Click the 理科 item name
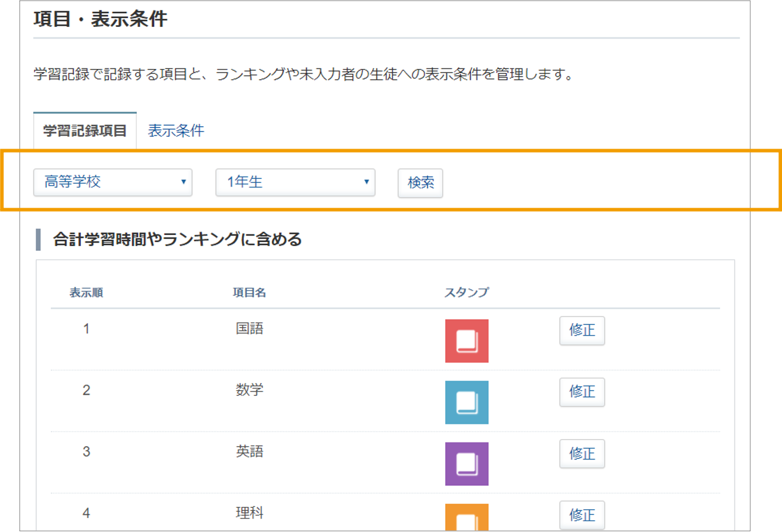 pyautogui.click(x=250, y=513)
